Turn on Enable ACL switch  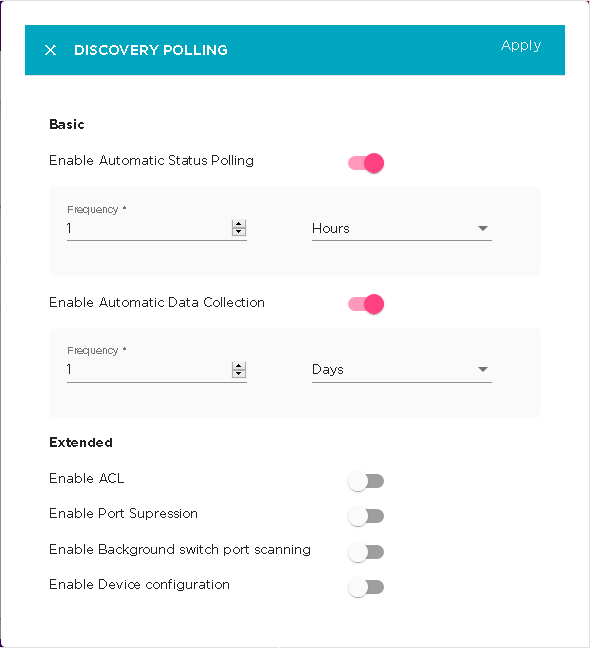coord(366,481)
